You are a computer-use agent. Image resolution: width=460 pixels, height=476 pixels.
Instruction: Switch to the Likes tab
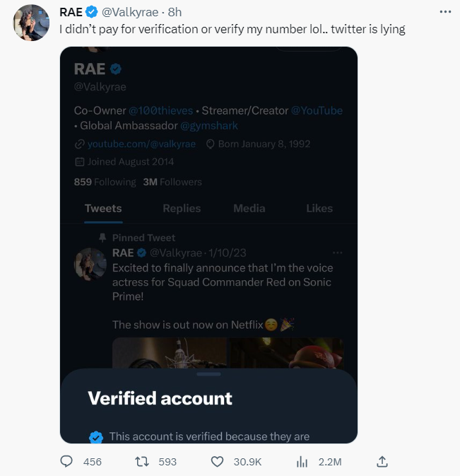point(319,209)
